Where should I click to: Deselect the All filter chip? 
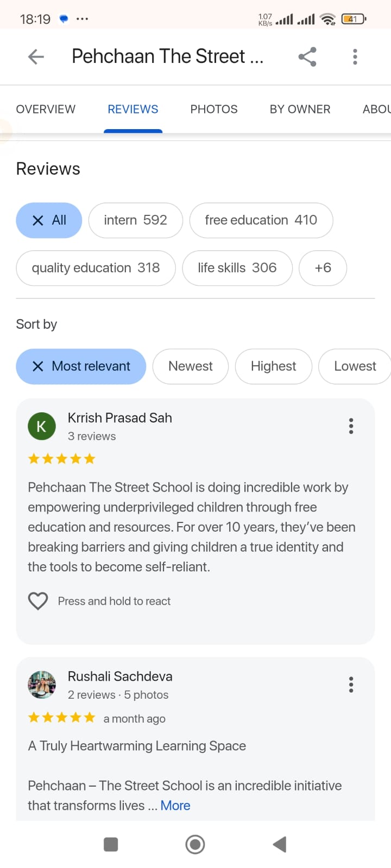[49, 220]
